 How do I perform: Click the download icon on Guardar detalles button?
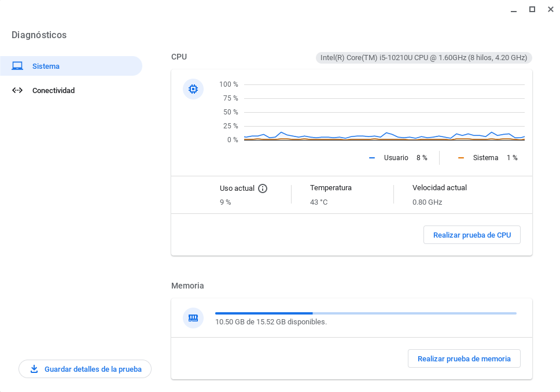(35, 369)
